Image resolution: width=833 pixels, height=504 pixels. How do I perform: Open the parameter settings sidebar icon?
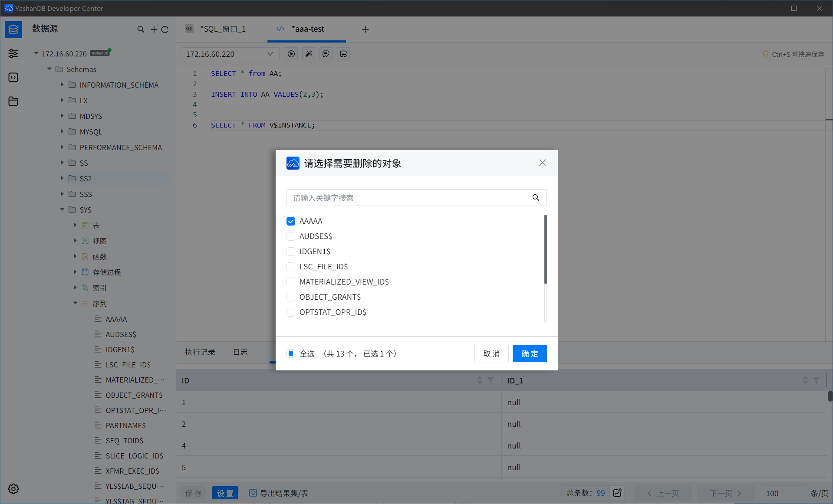tap(13, 53)
